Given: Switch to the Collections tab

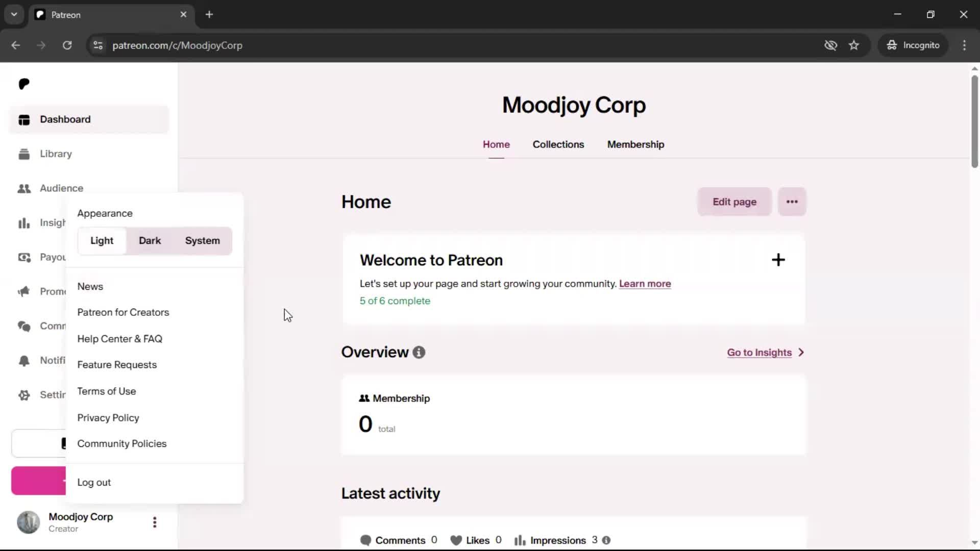Looking at the screenshot, I should [558, 145].
